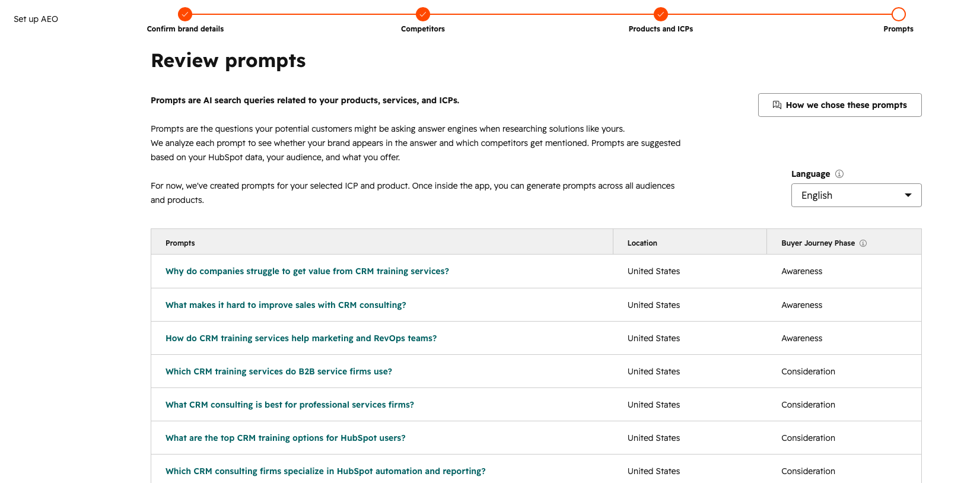Click the Buyer Journey Phase column header
980x483 pixels.
point(844,242)
